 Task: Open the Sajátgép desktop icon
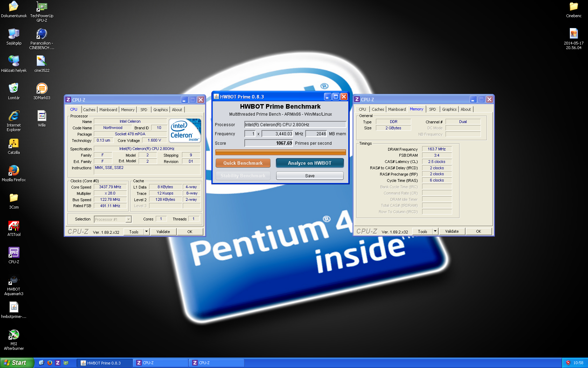14,37
